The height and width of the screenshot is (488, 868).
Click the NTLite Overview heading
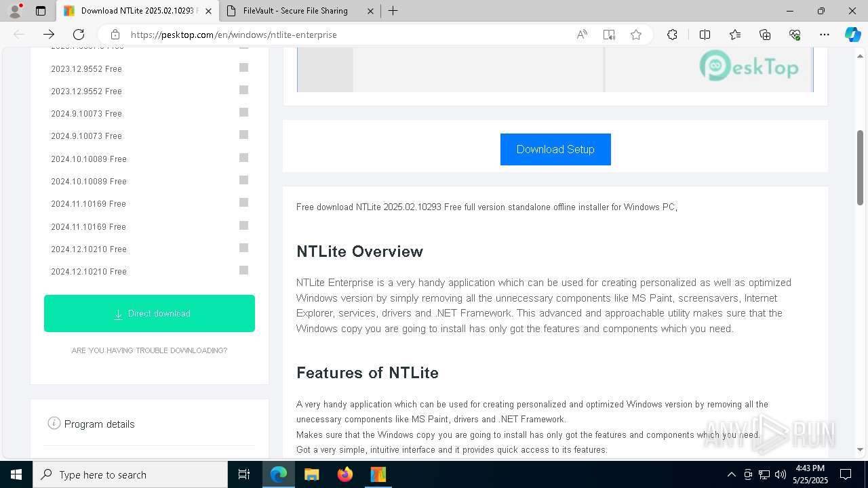coord(359,251)
